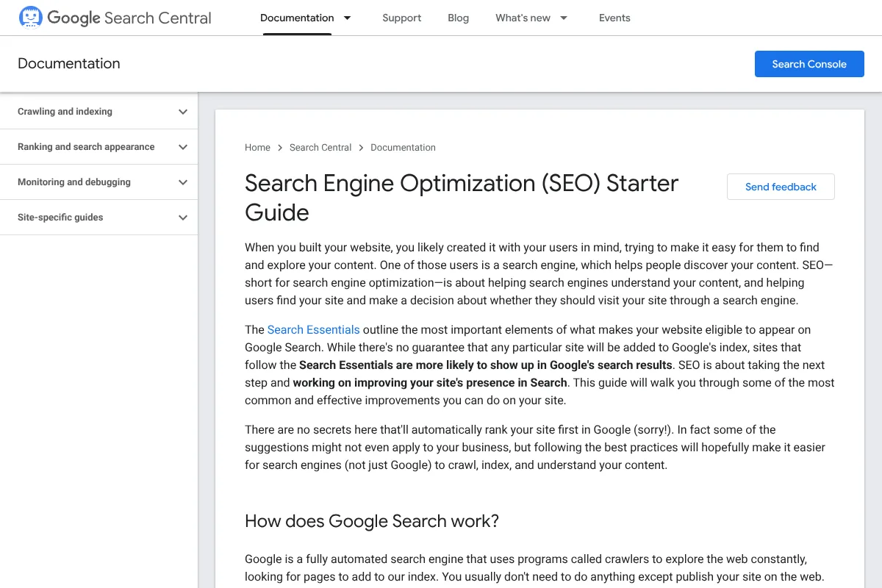
Task: Expand the What's new dropdown arrow
Action: click(x=564, y=18)
